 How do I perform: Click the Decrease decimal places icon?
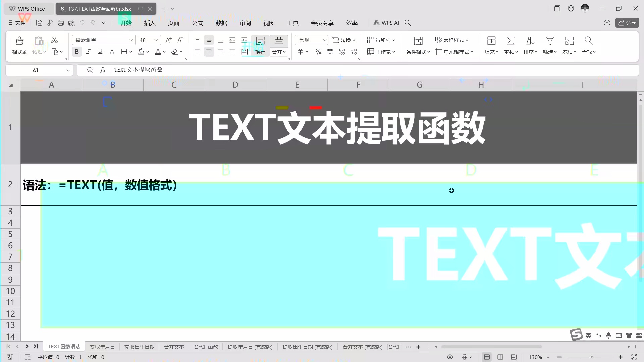(354, 52)
